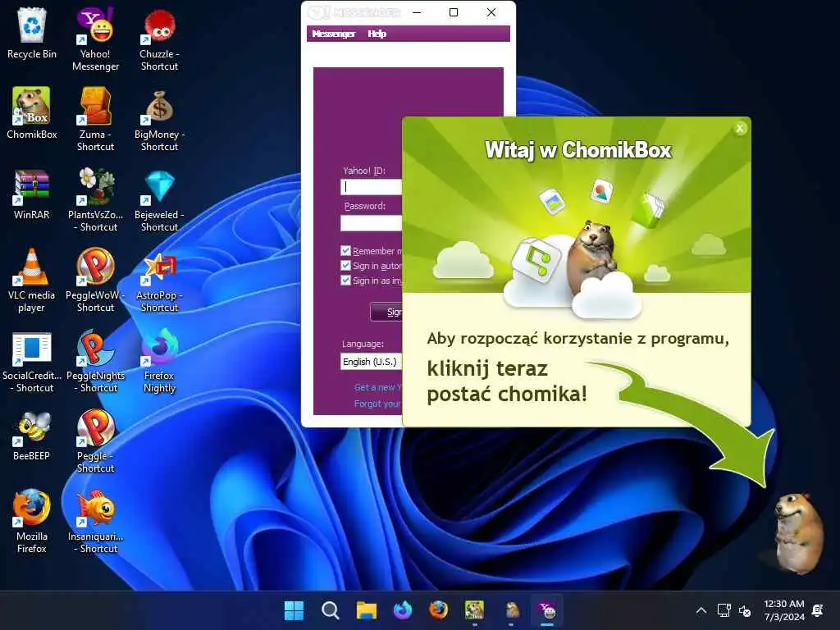This screenshot has width=840, height=630.
Task: Open VLC media player desktop icon
Action: (32, 280)
